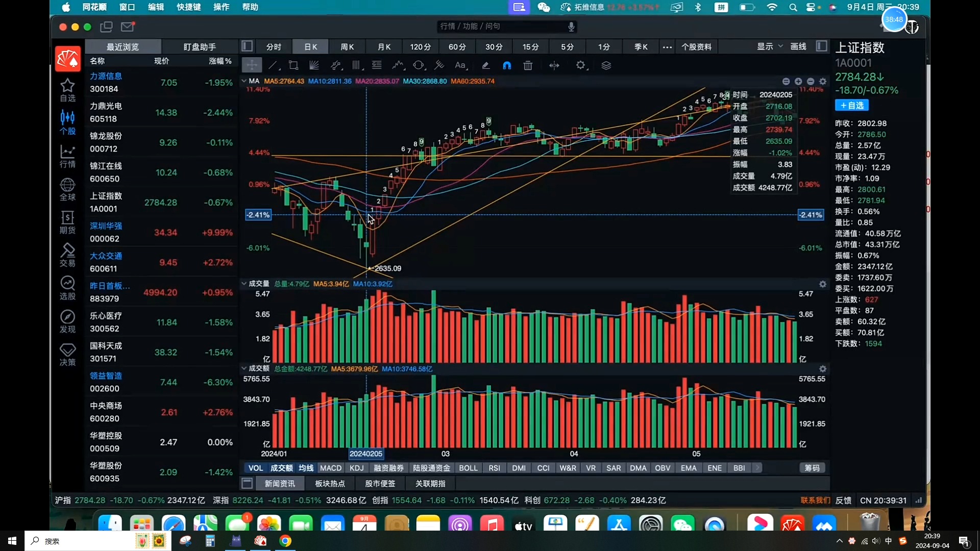This screenshot has width=980, height=551.
Task: Click the drawing settings gear icon
Action: [x=581, y=65]
